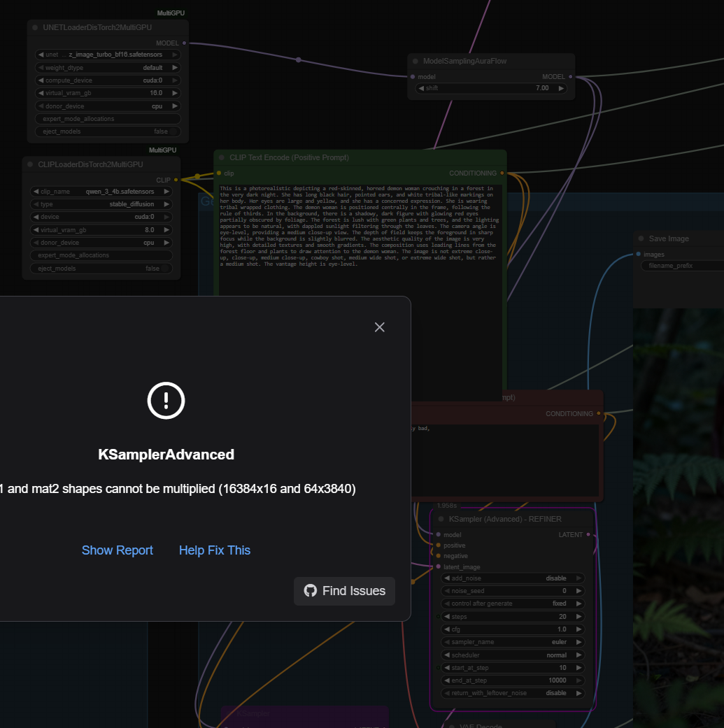Collapse the UNETLoaderDisTorch2MultiGPU node via its dot
The height and width of the screenshot is (728, 724).
click(x=35, y=27)
